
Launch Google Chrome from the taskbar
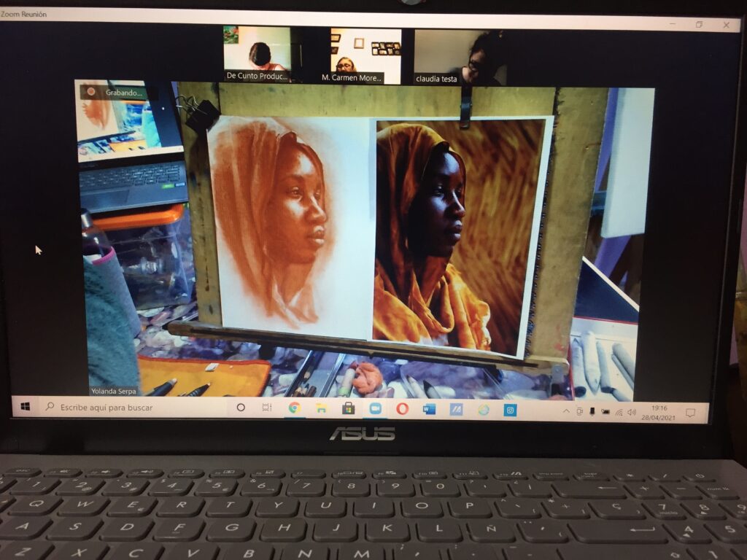294,408
